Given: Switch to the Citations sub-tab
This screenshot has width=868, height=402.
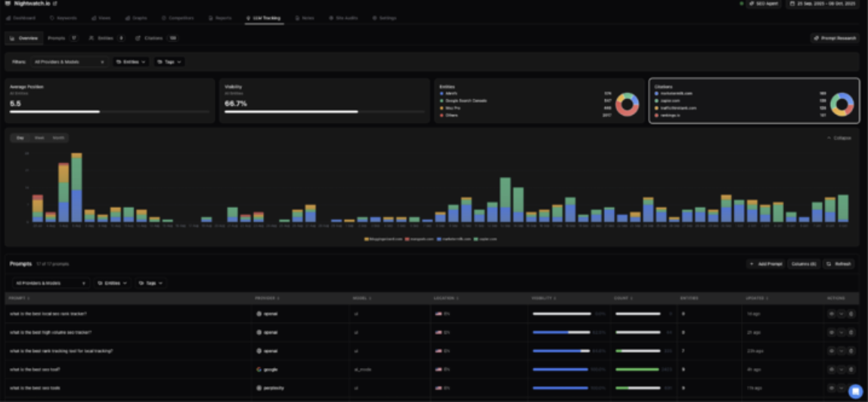Looking at the screenshot, I should tap(156, 38).
